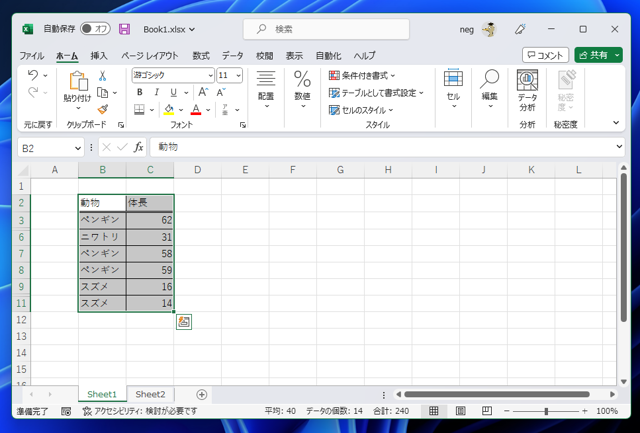Switch to 挿入 tab
Screen dimensions: 640x433
[x=99, y=56]
